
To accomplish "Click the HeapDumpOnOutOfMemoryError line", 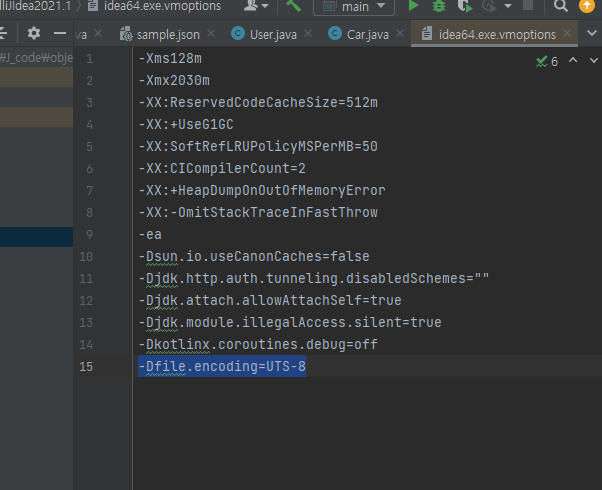I will 262,190.
